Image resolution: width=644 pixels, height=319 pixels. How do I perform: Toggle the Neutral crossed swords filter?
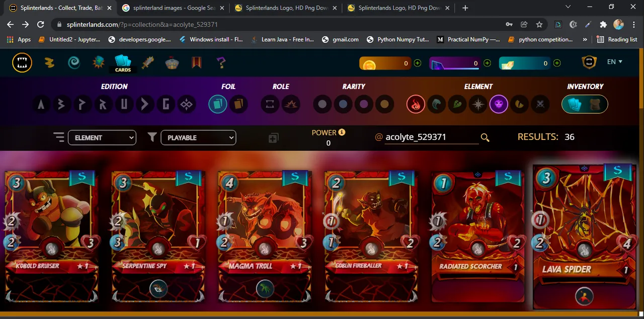(x=540, y=105)
